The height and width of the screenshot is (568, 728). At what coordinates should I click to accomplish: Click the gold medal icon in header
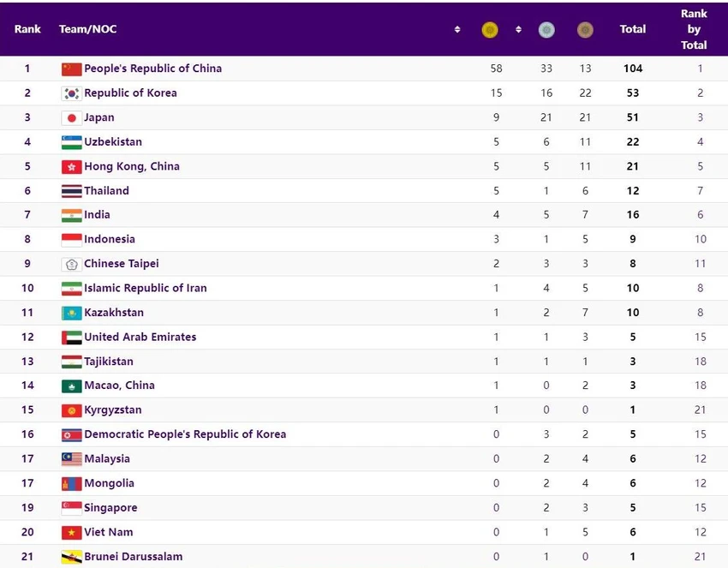(x=490, y=30)
